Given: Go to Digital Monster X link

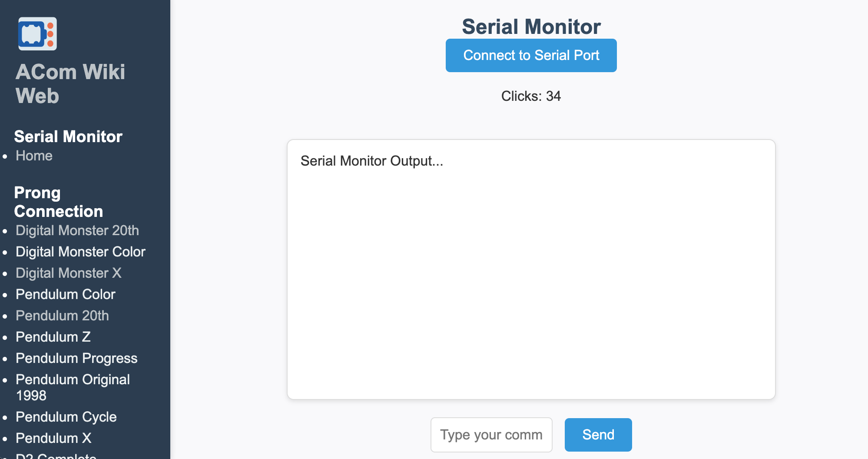Looking at the screenshot, I should (x=69, y=273).
